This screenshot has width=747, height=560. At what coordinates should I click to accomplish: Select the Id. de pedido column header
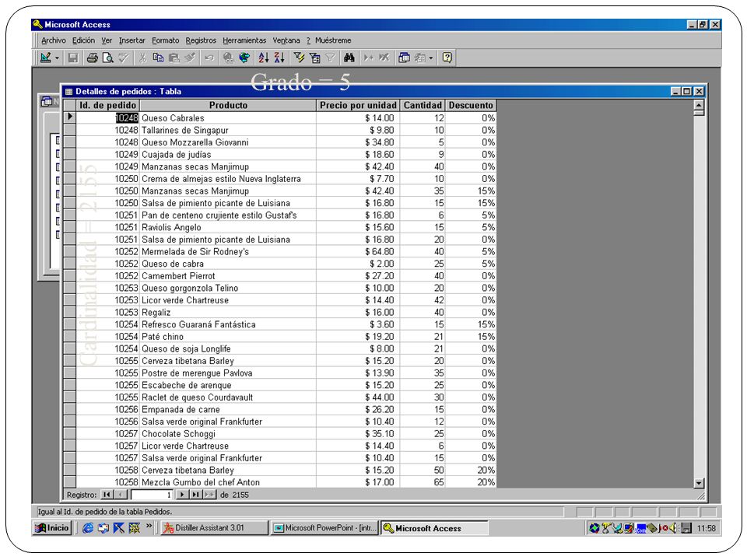[107, 105]
